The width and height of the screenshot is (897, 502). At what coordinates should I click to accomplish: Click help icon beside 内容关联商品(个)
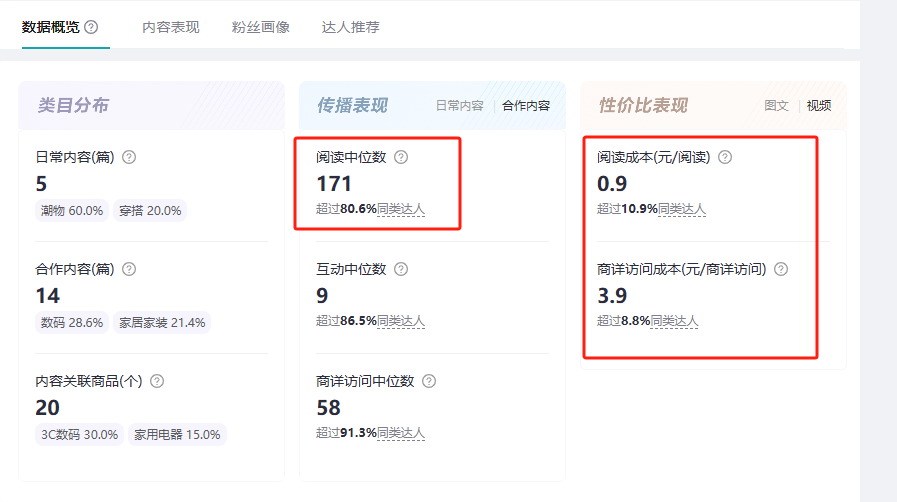coord(157,381)
